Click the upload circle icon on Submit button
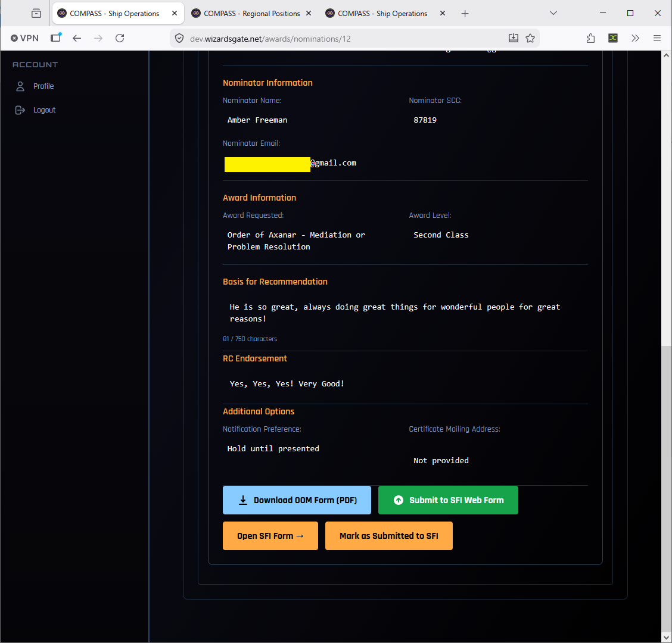Viewport: 672px width, 643px height. 399,500
